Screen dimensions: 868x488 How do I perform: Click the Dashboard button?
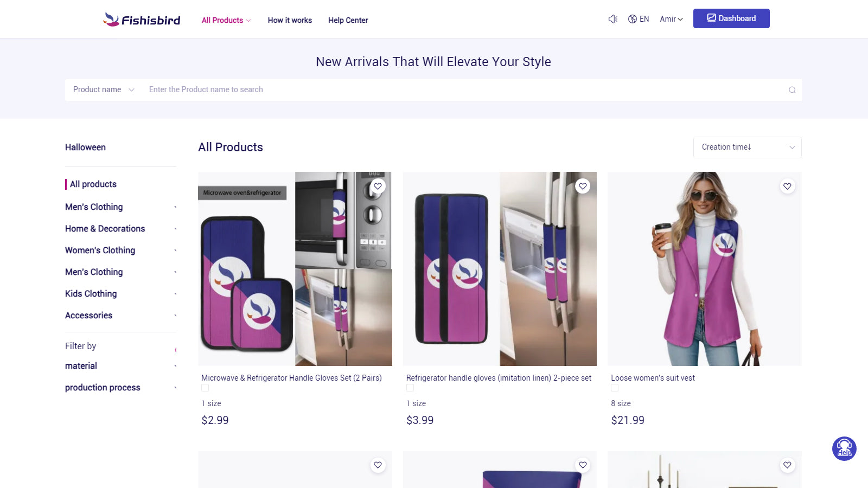pyautogui.click(x=731, y=18)
